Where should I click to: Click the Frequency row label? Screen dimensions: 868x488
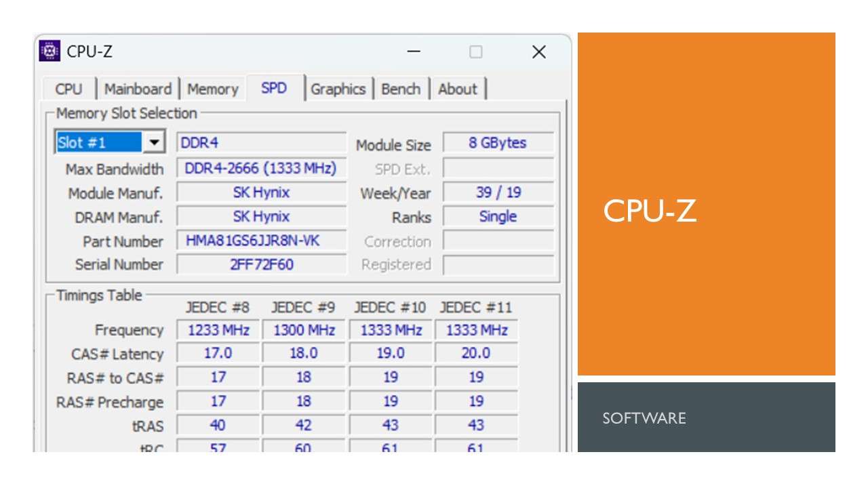129,330
